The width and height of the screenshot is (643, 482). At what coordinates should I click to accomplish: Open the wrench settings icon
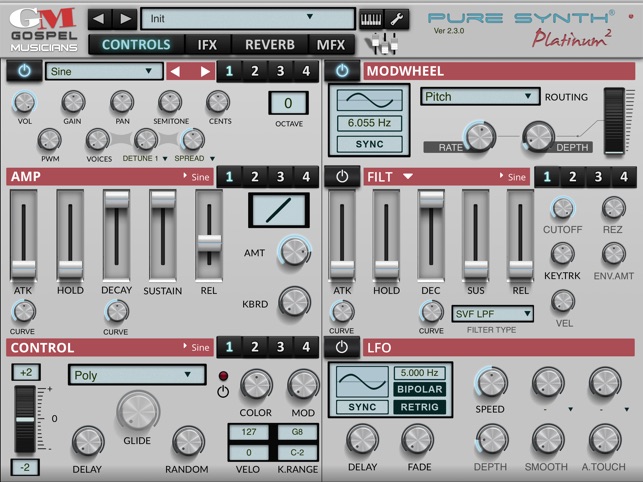point(396,19)
